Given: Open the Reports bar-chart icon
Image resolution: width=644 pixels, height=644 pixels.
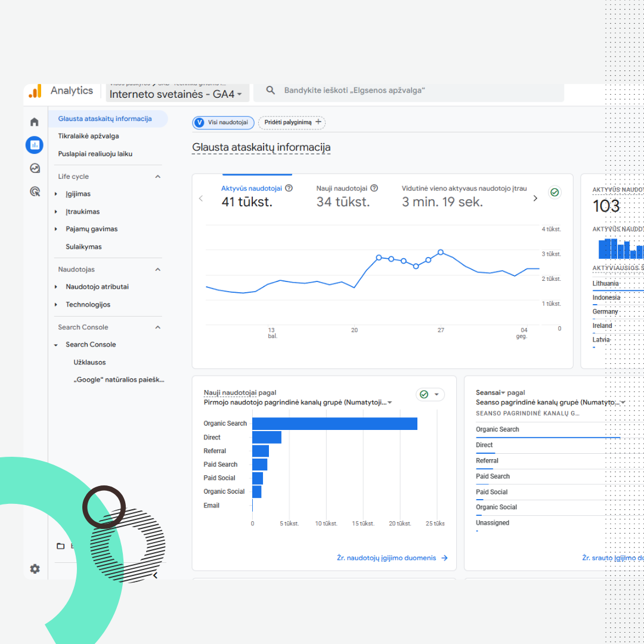Looking at the screenshot, I should point(35,145).
